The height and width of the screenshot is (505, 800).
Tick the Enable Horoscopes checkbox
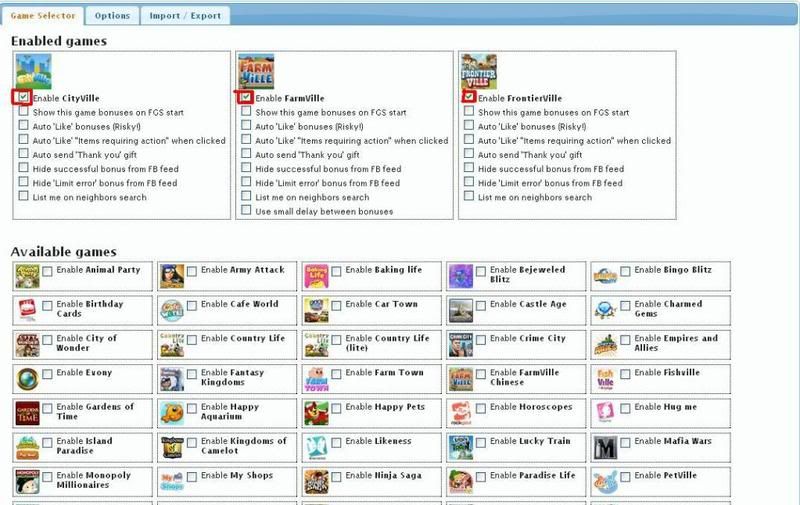pyautogui.click(x=481, y=408)
